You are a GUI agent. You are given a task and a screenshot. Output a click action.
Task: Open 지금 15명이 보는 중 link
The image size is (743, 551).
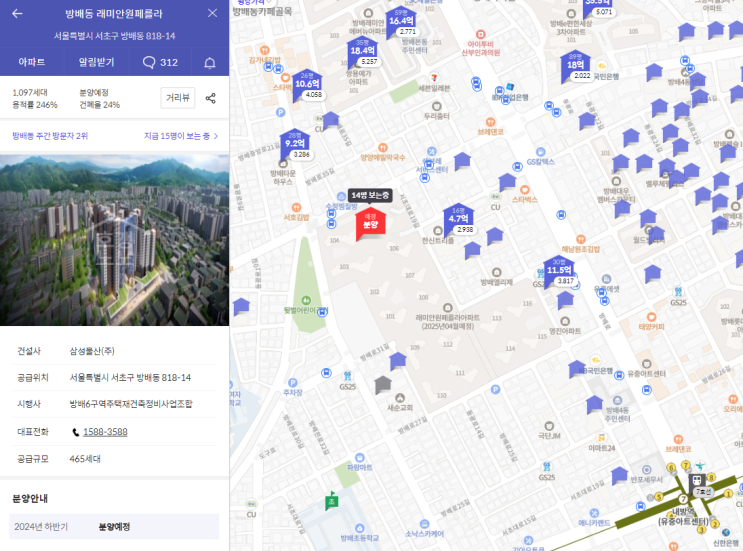pos(181,136)
